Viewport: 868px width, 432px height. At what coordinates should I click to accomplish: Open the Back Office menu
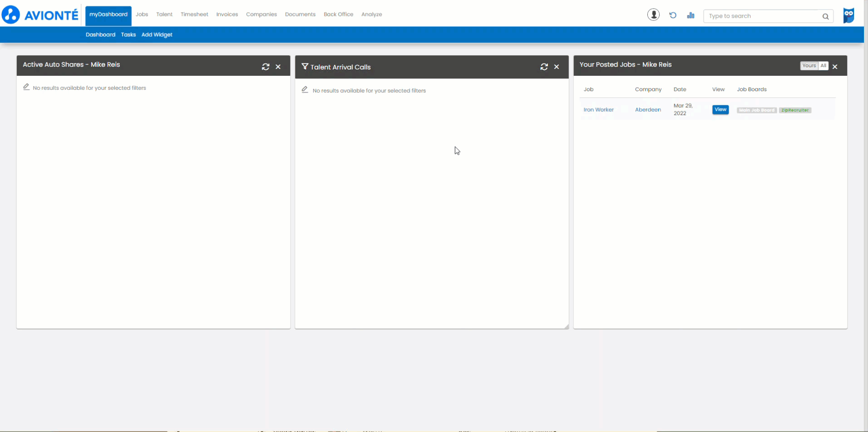(x=338, y=14)
